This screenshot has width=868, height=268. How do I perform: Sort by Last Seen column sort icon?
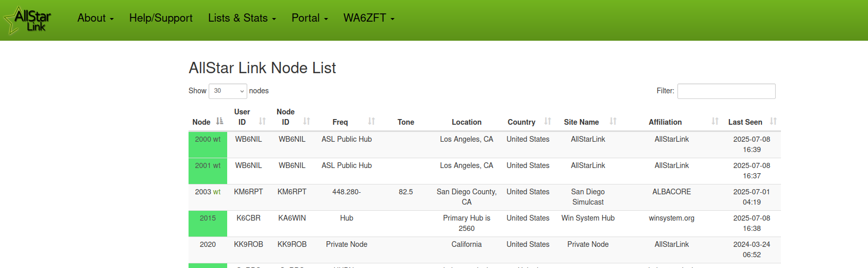click(x=773, y=121)
